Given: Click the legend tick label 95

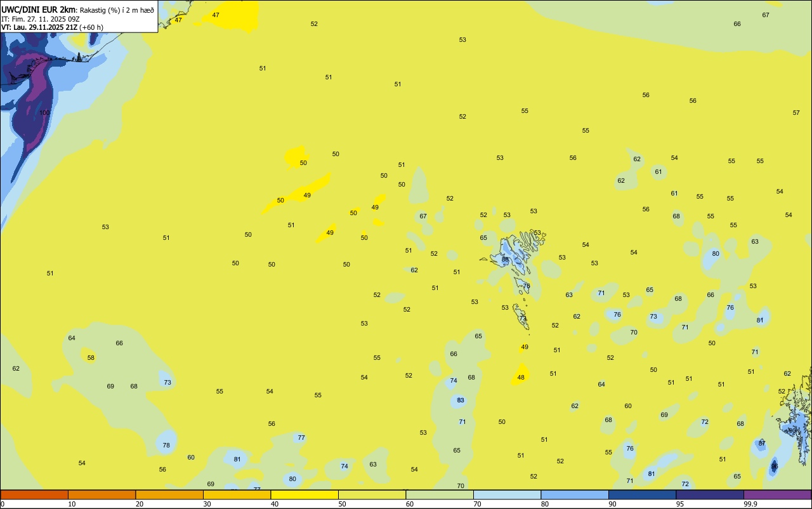Looking at the screenshot, I should 680,504.
